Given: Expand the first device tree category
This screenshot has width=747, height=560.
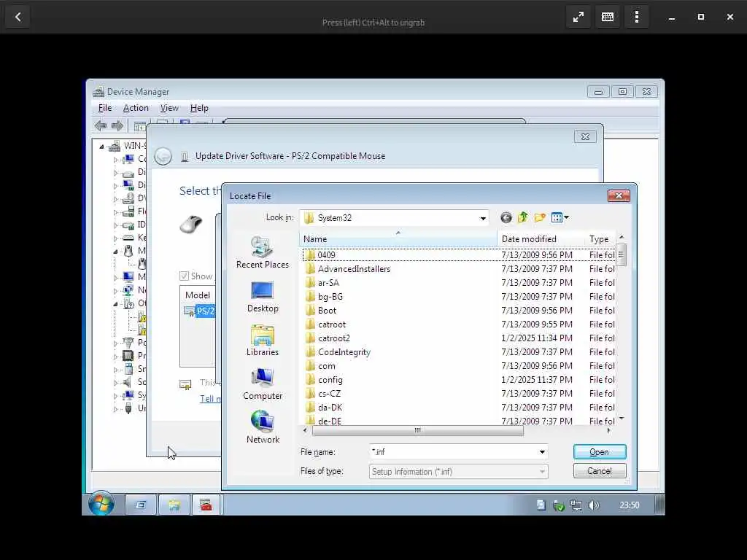Looking at the screenshot, I should point(115,160).
